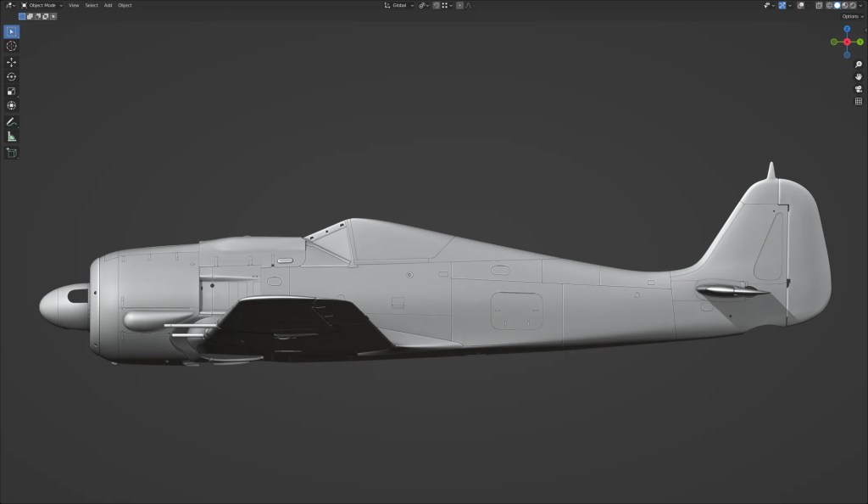Click the red X axis on gizmo
868x504 pixels.
[847, 42]
